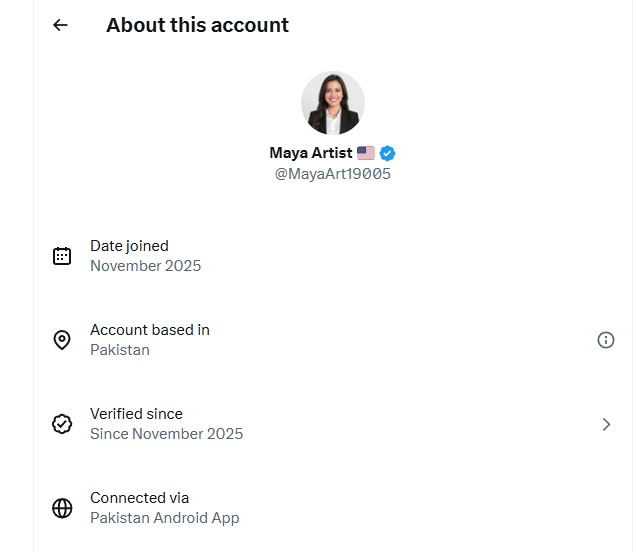636x552 pixels.
Task: Select the Date joined label
Action: pyautogui.click(x=129, y=246)
